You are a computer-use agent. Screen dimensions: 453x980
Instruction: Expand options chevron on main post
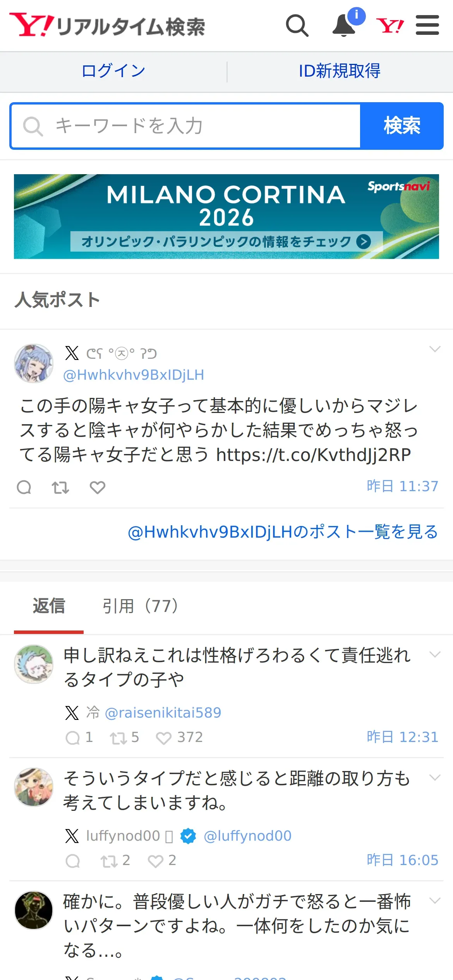point(435,349)
